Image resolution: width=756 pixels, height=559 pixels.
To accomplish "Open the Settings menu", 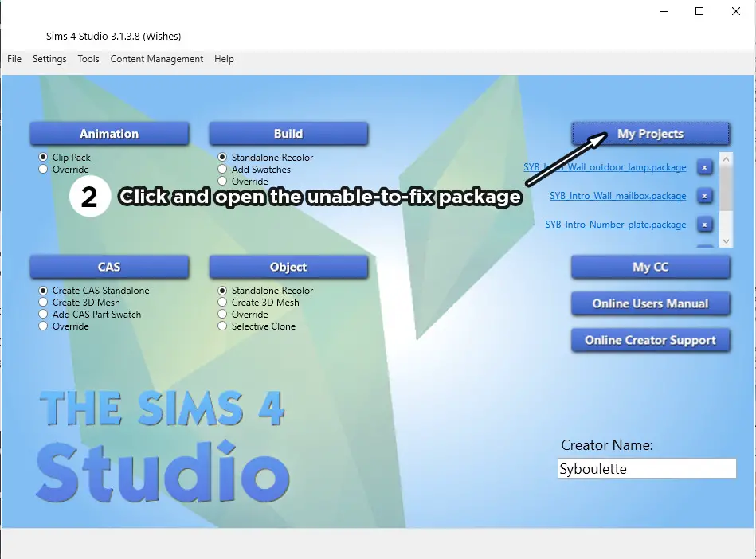I will click(x=49, y=59).
